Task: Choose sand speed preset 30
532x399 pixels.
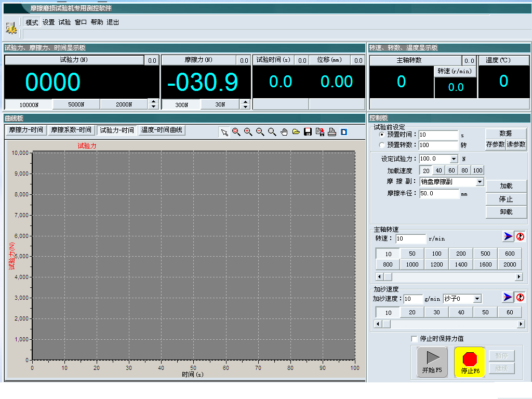Action: pyautogui.click(x=436, y=312)
